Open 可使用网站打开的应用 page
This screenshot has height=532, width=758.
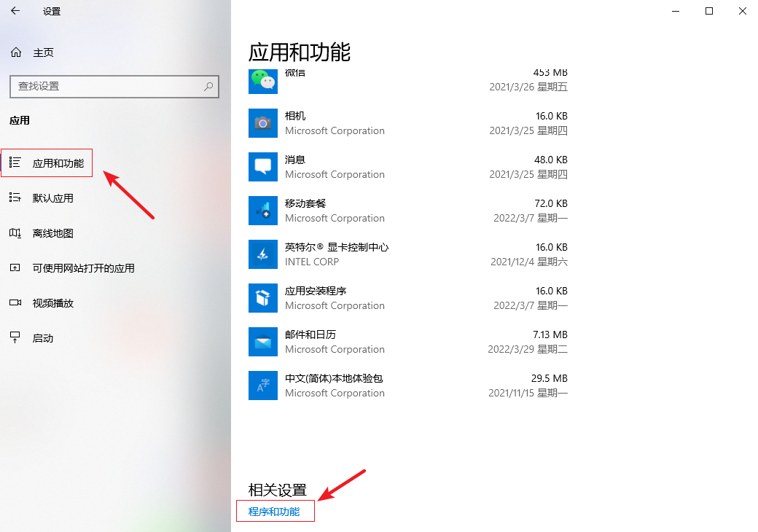pos(83,268)
